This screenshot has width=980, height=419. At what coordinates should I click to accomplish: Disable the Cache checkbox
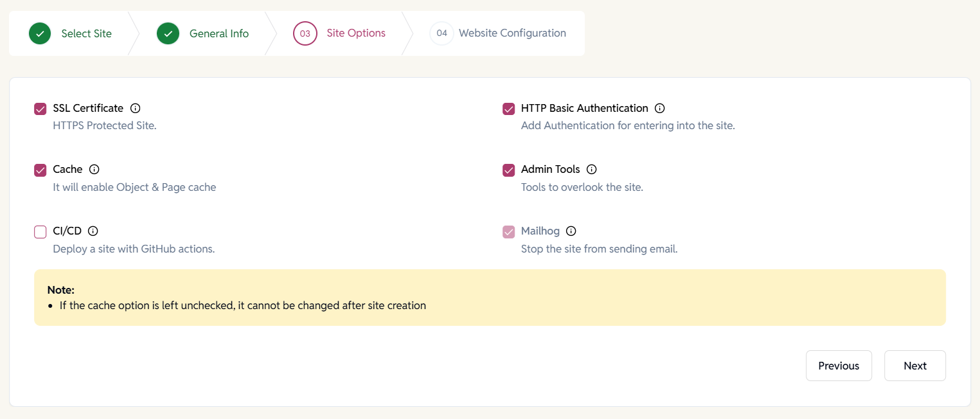[x=40, y=170]
